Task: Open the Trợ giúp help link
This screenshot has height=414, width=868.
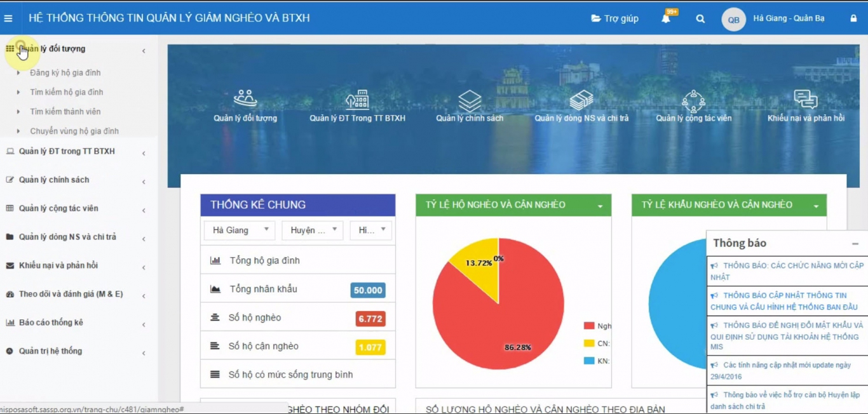Action: 614,18
